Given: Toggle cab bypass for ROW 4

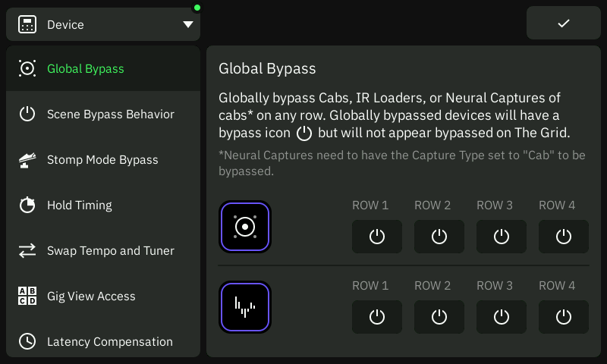Looking at the screenshot, I should 564,237.
